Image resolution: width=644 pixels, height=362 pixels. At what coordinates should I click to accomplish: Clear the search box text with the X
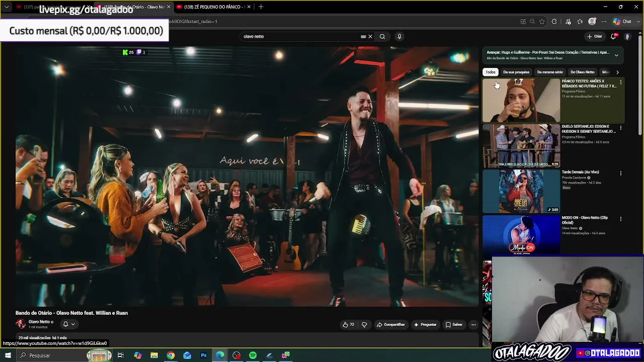coord(370,36)
